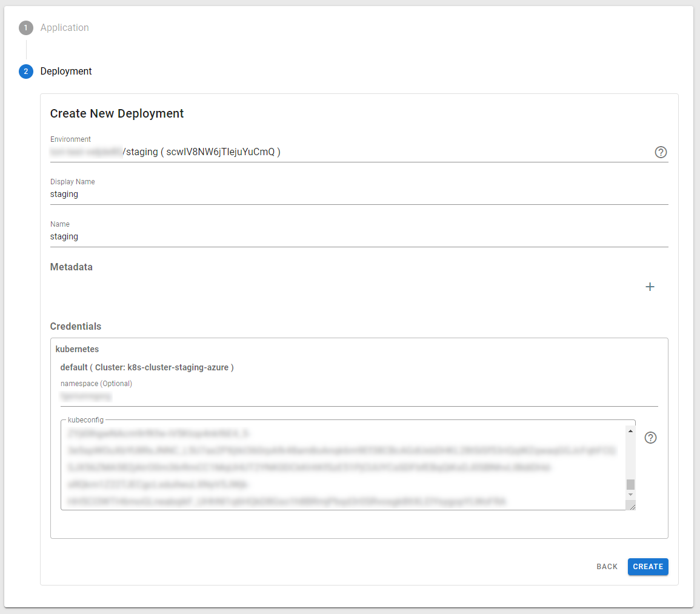The image size is (700, 614).
Task: Click the kubeconfig help question mark icon
Action: click(x=650, y=438)
